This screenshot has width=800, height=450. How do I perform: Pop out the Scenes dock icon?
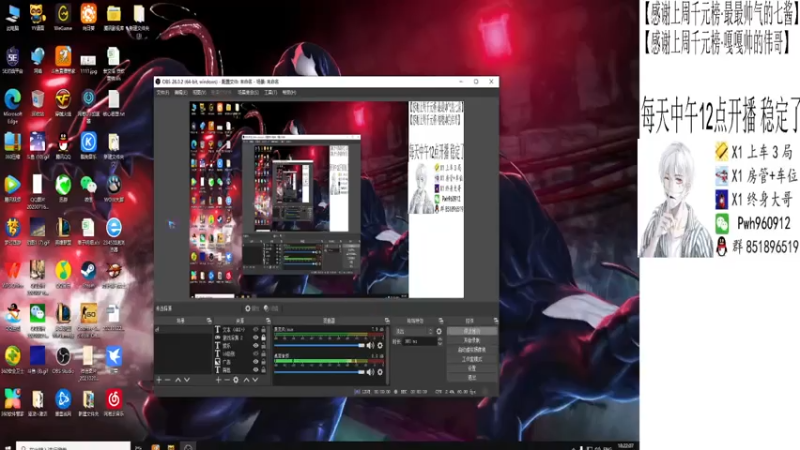coord(209,321)
